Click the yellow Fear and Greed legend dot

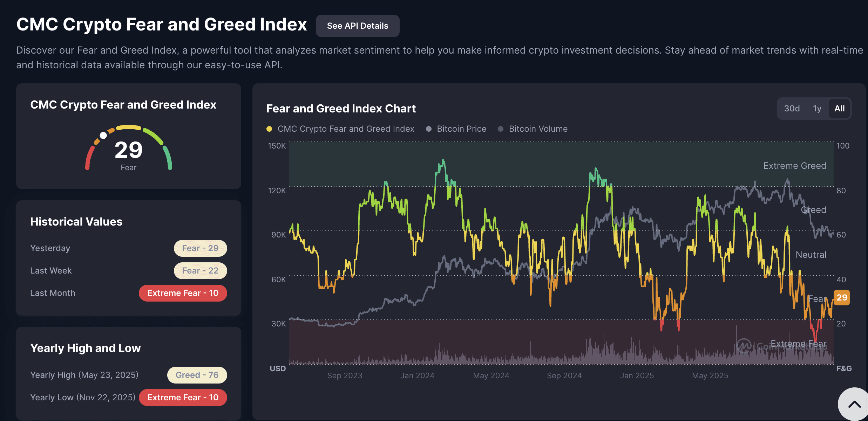(269, 129)
